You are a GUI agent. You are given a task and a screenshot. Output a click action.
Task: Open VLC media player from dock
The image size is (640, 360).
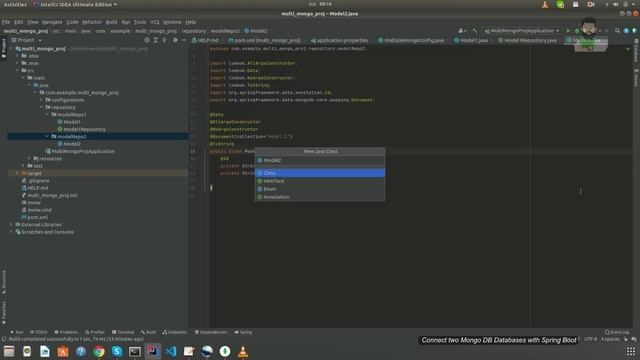tap(243, 351)
